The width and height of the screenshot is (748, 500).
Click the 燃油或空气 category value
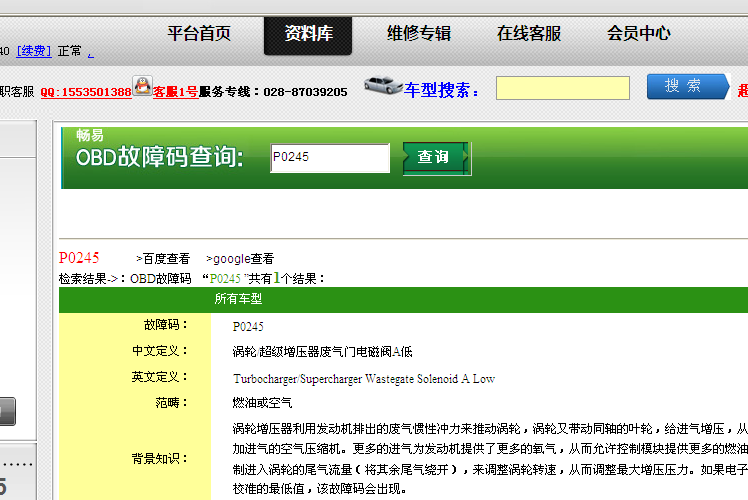tap(262, 403)
